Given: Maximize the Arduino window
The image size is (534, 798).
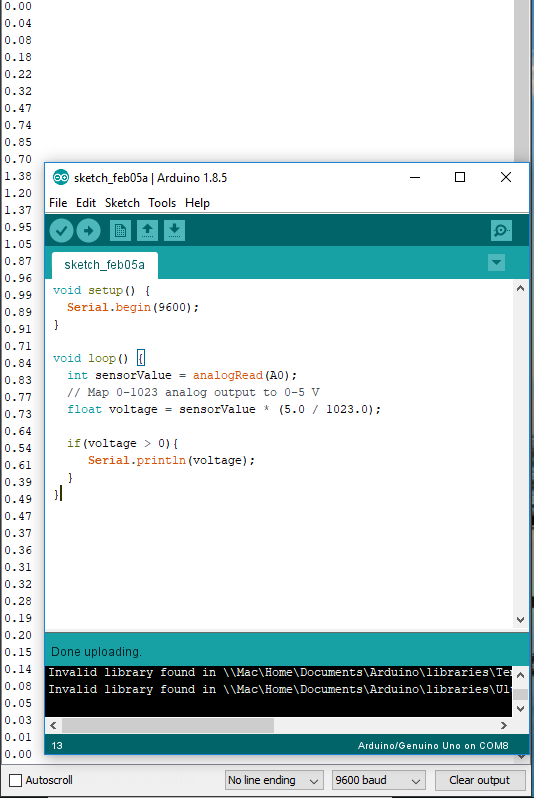Looking at the screenshot, I should click(460, 177).
